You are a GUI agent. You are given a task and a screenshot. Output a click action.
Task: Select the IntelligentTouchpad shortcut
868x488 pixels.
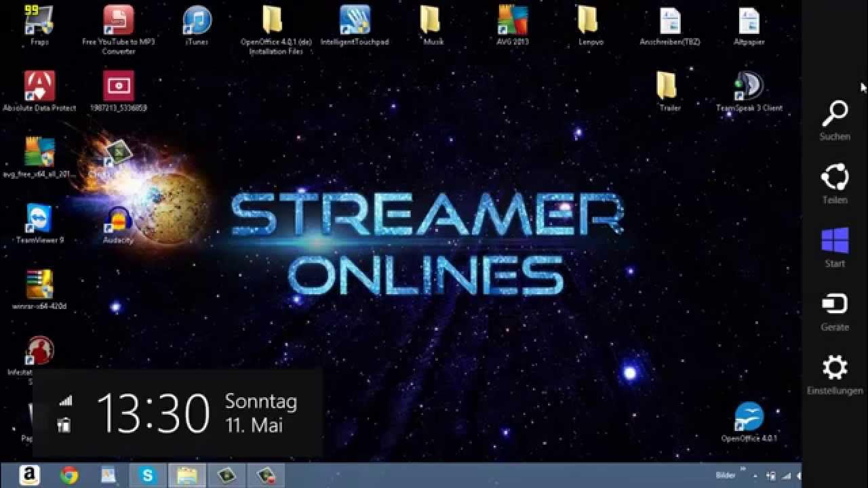click(355, 24)
